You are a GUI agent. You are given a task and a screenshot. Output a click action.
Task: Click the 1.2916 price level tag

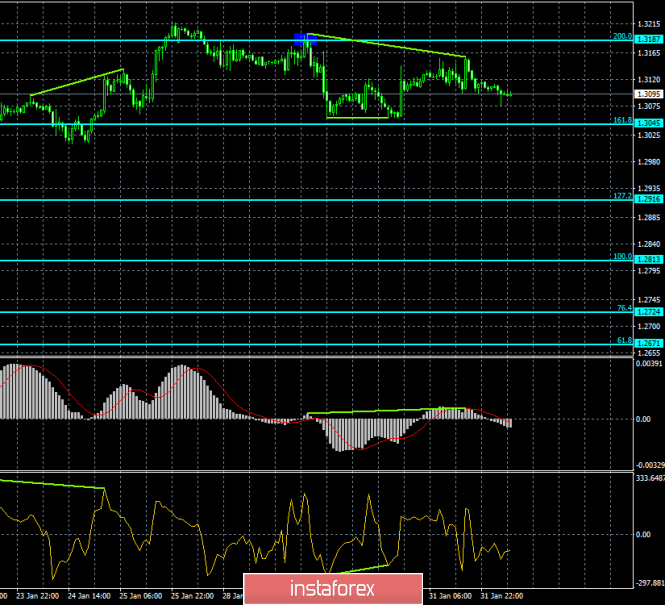tap(649, 199)
